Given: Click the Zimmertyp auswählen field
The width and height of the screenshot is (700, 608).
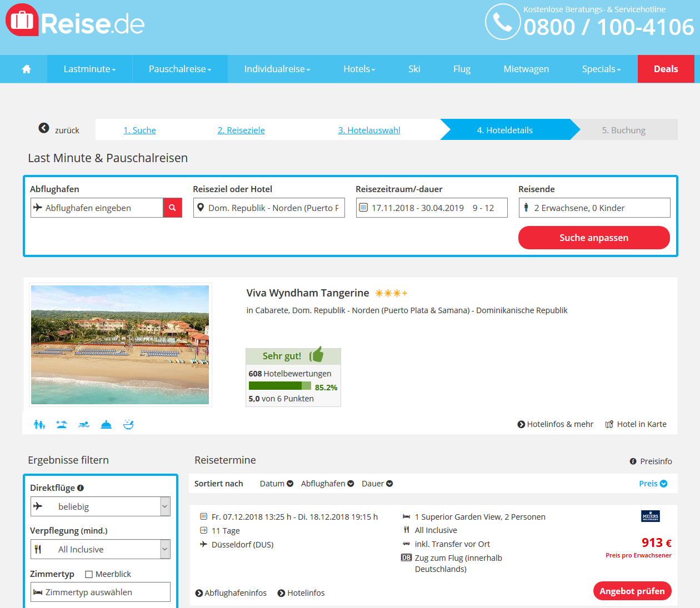Looking at the screenshot, I should (101, 592).
